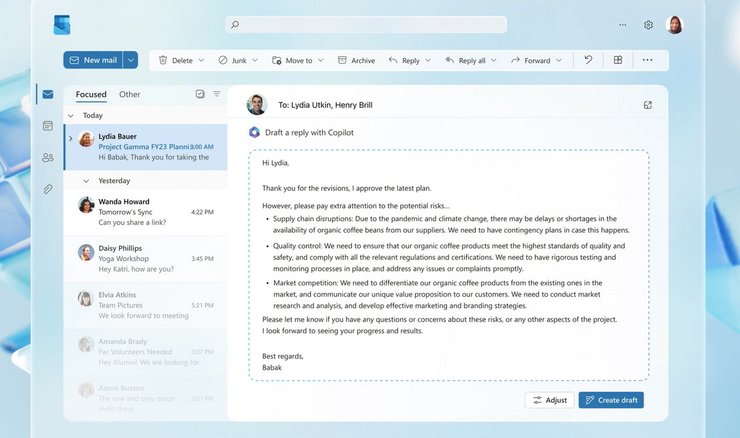This screenshot has height=438, width=740.
Task: Open Elvia Atkins' Team Pictures email
Action: [x=146, y=305]
